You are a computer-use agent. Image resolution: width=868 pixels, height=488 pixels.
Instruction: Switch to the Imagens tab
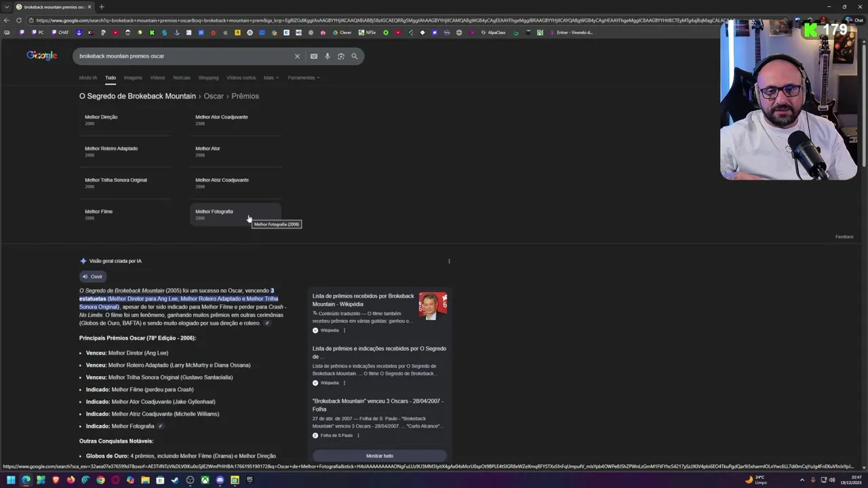tap(133, 77)
